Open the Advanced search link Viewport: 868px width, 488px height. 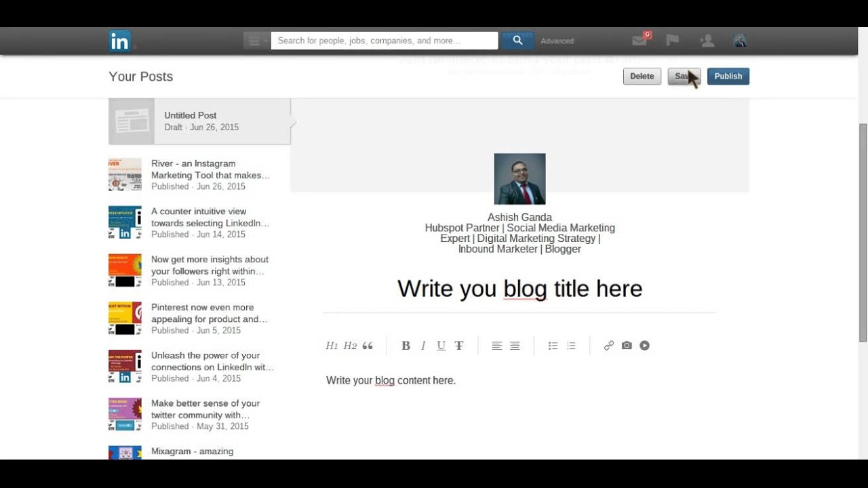click(557, 41)
